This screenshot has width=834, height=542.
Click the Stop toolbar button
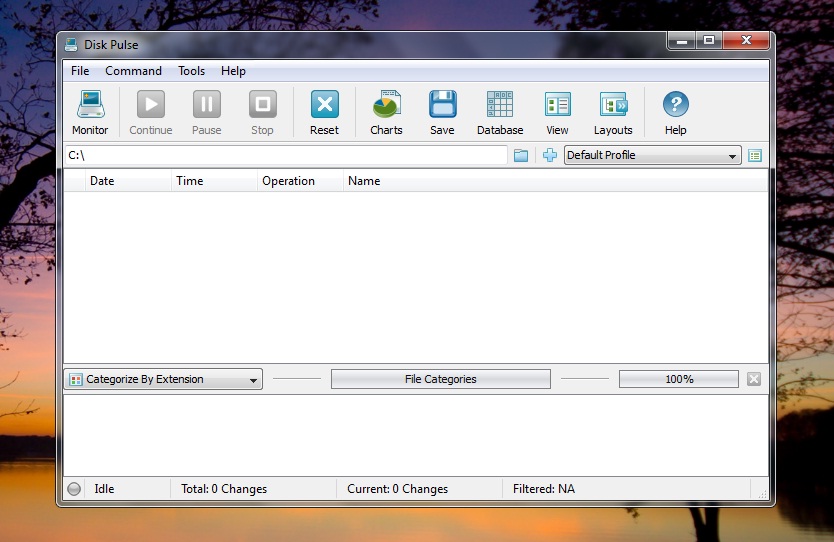(x=262, y=112)
